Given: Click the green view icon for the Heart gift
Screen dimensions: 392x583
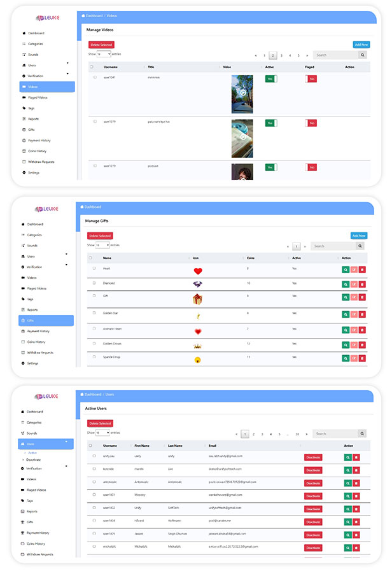Looking at the screenshot, I should [x=346, y=270].
